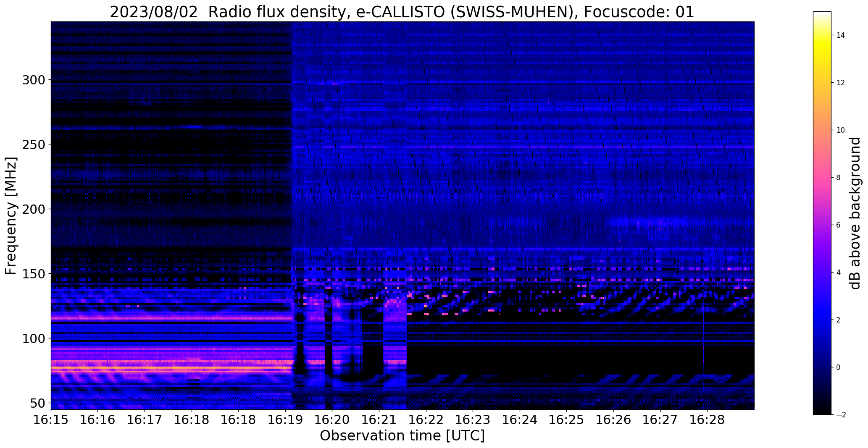Select the 250 tick on the frequency axis
Image resolution: width=868 pixels, height=448 pixels.
pos(33,144)
